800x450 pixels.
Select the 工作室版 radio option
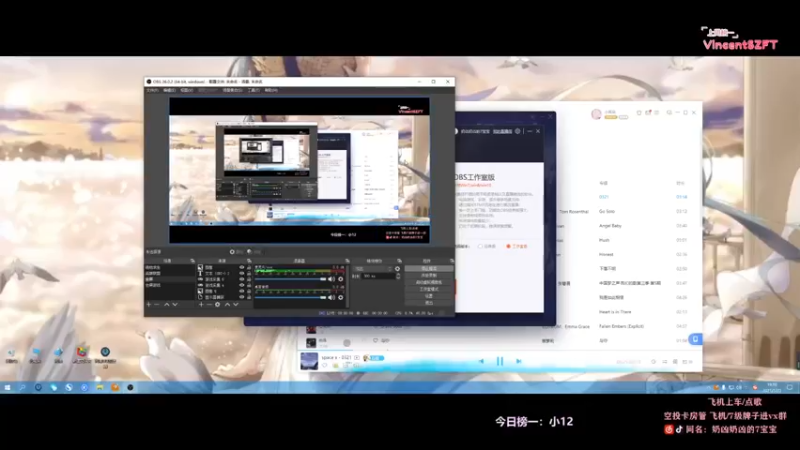pos(508,246)
